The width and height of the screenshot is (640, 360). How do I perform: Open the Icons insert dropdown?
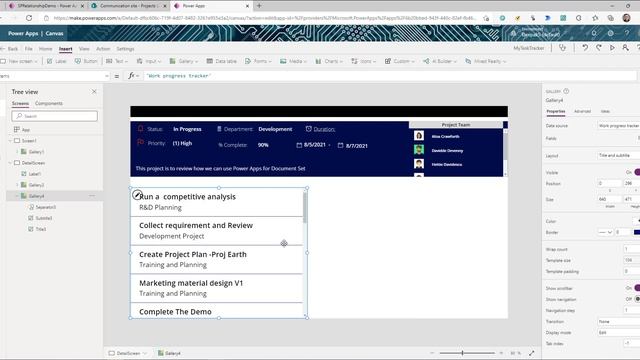pyautogui.click(x=364, y=61)
